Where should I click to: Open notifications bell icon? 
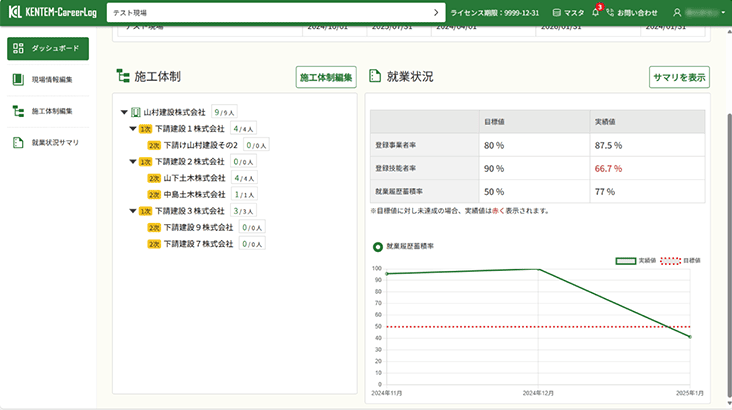[596, 12]
